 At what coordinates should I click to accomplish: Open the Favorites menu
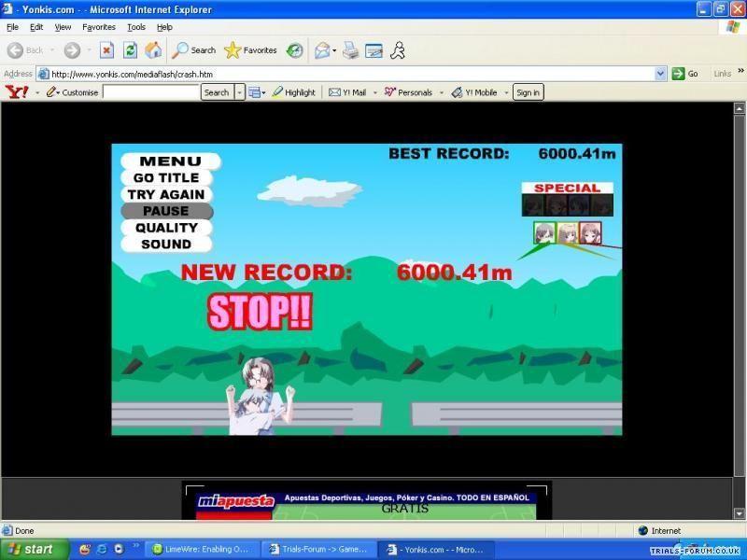click(x=99, y=27)
